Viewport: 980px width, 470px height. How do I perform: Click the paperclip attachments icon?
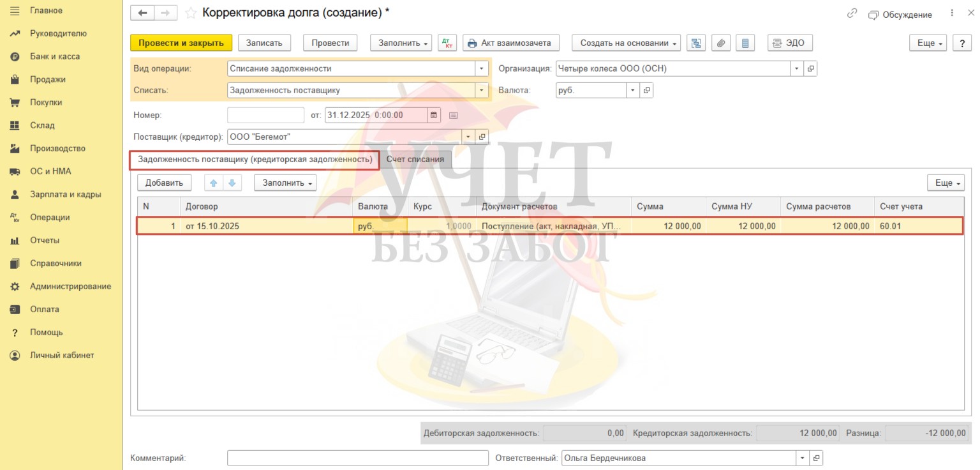click(x=720, y=43)
